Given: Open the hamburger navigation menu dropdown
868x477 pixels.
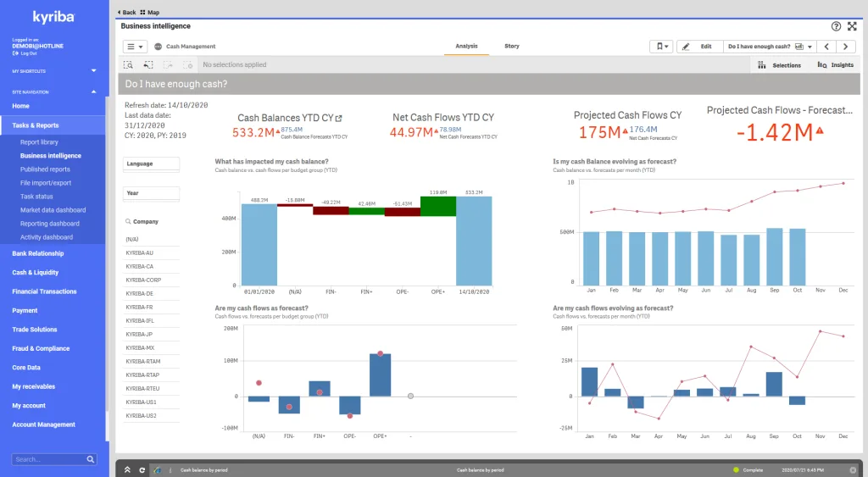Looking at the screenshot, I should [x=135, y=47].
